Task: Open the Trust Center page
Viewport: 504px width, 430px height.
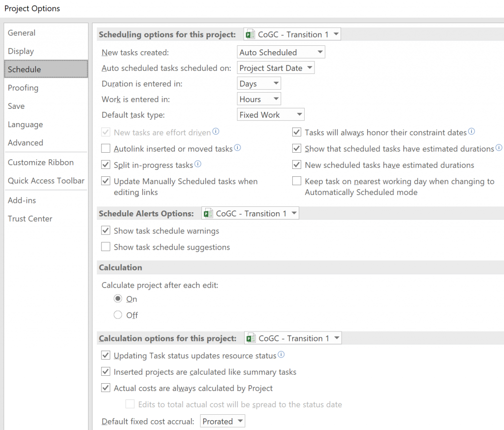Action: tap(30, 219)
